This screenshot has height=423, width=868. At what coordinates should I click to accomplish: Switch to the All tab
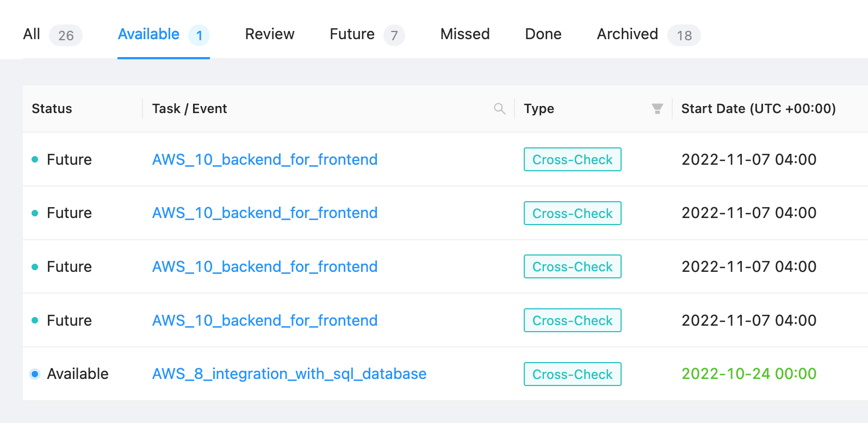tap(31, 34)
